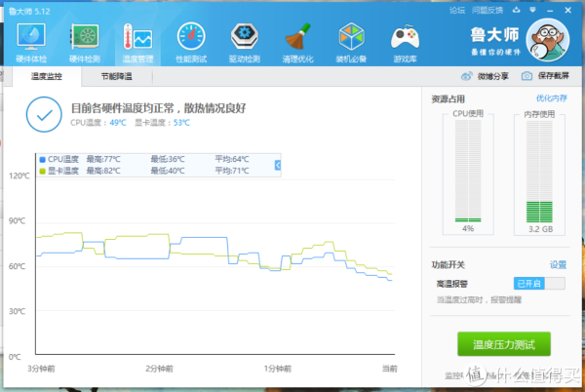585x392 pixels.
Task: Toggle 高温报警 switch
Action: click(x=539, y=284)
